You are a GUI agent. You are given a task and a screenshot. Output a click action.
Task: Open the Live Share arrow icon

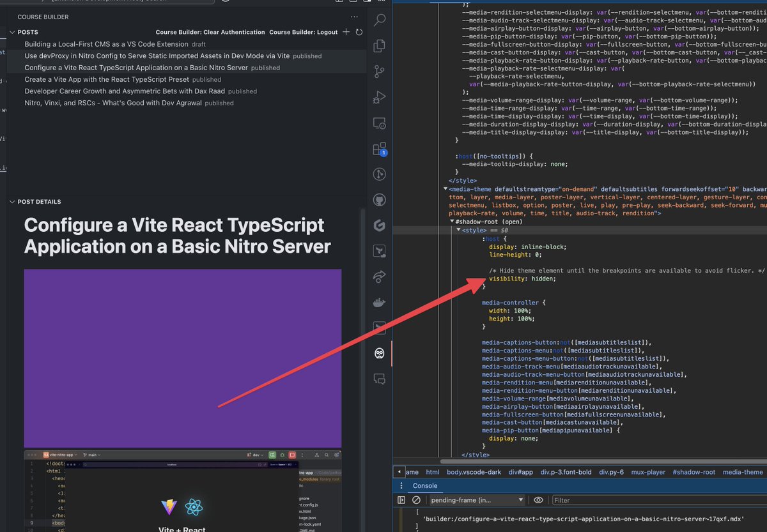pos(380,277)
